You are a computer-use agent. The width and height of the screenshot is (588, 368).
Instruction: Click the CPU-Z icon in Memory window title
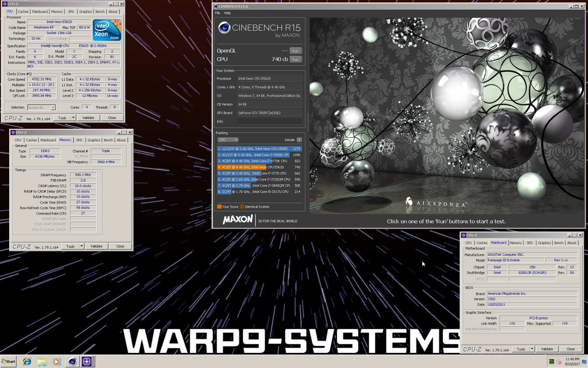[13, 132]
